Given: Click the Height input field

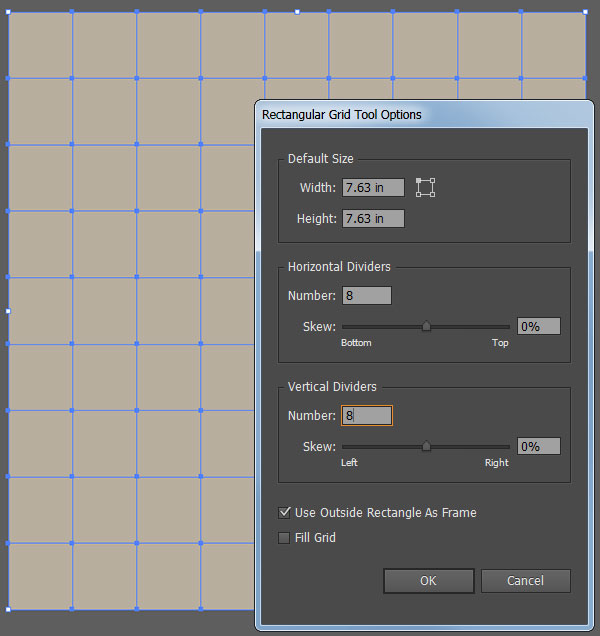Looking at the screenshot, I should click(x=373, y=219).
